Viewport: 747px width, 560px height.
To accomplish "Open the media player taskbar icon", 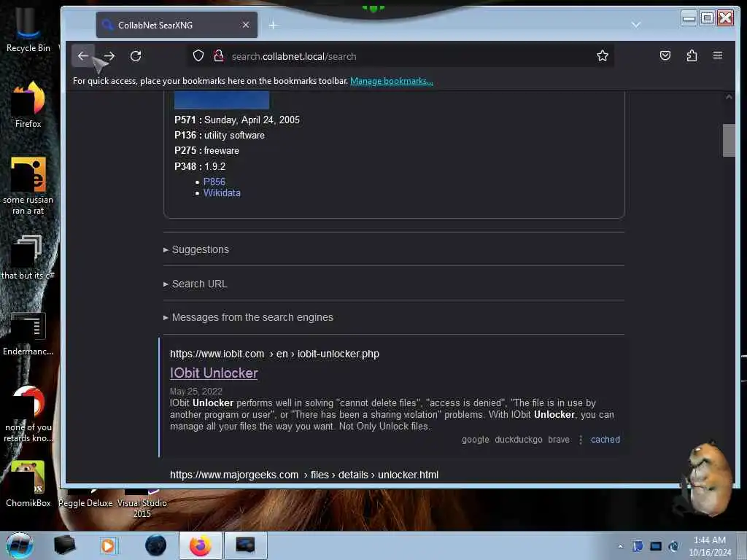I will [x=108, y=545].
